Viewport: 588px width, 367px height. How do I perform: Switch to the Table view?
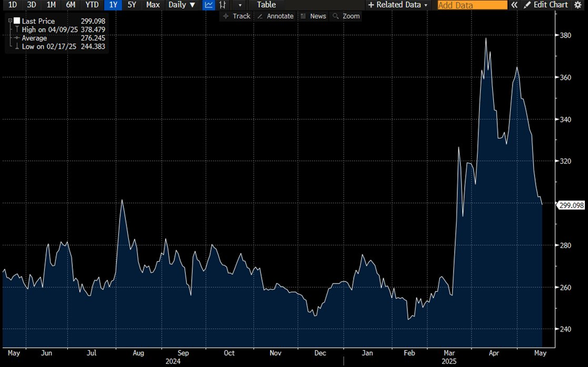pyautogui.click(x=266, y=5)
